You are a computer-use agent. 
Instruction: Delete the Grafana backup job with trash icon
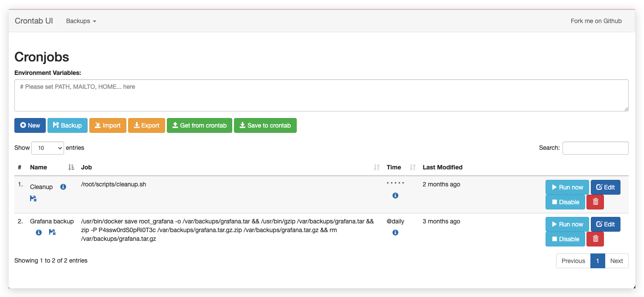coord(595,239)
